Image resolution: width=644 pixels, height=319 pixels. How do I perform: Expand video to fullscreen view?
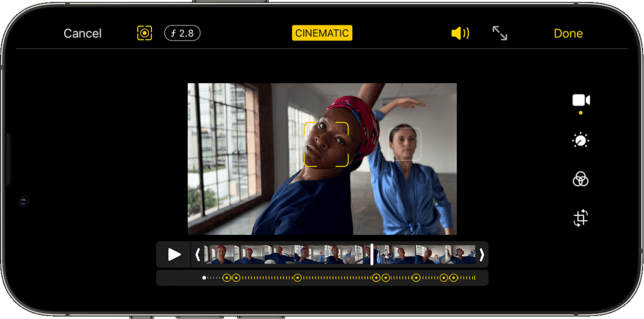pos(499,33)
